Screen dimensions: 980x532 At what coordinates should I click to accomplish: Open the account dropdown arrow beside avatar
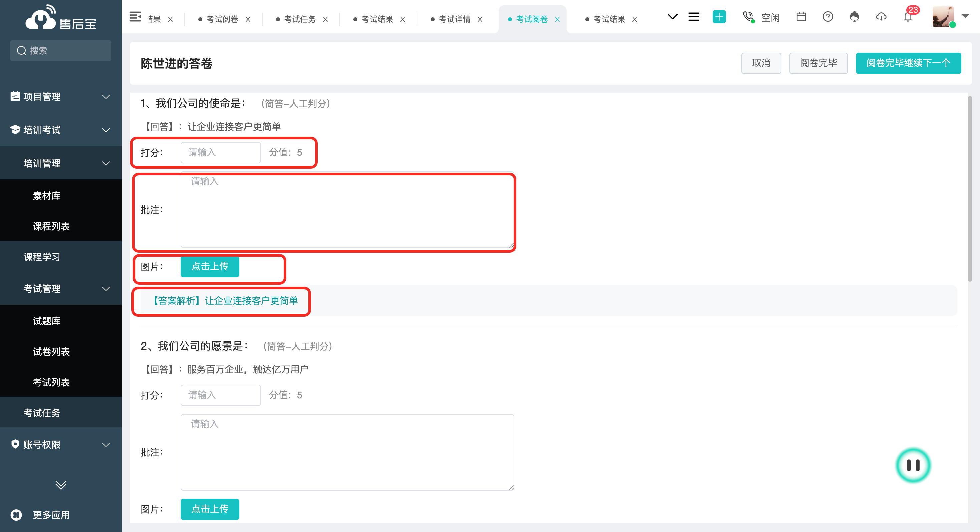point(965,16)
